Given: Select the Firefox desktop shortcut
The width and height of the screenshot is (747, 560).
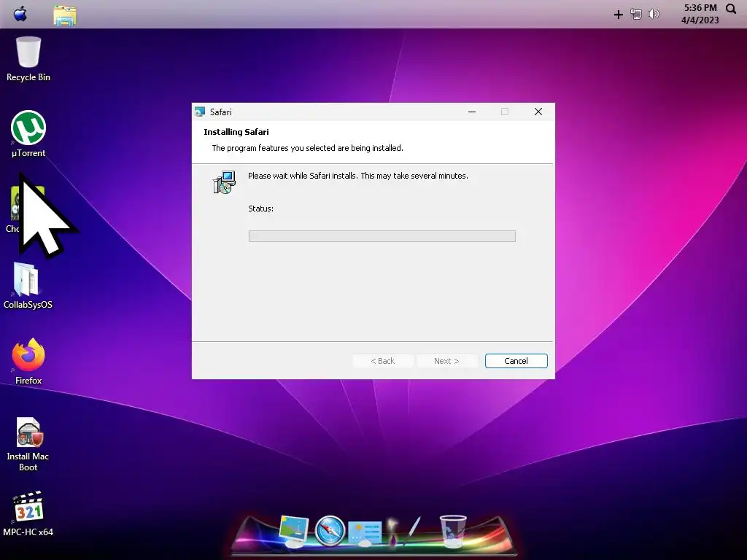Looking at the screenshot, I should pos(28,361).
